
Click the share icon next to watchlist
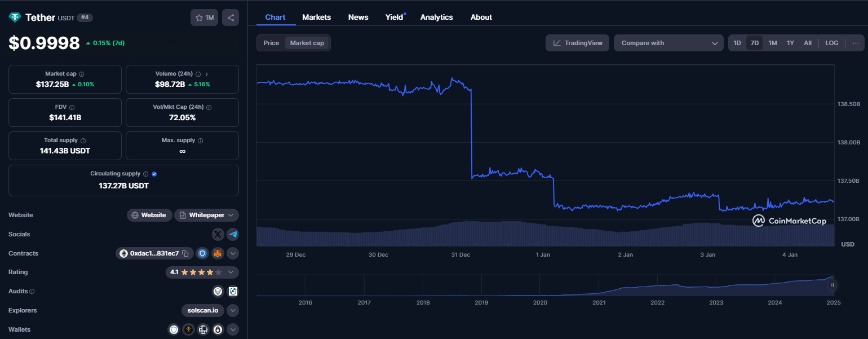230,17
